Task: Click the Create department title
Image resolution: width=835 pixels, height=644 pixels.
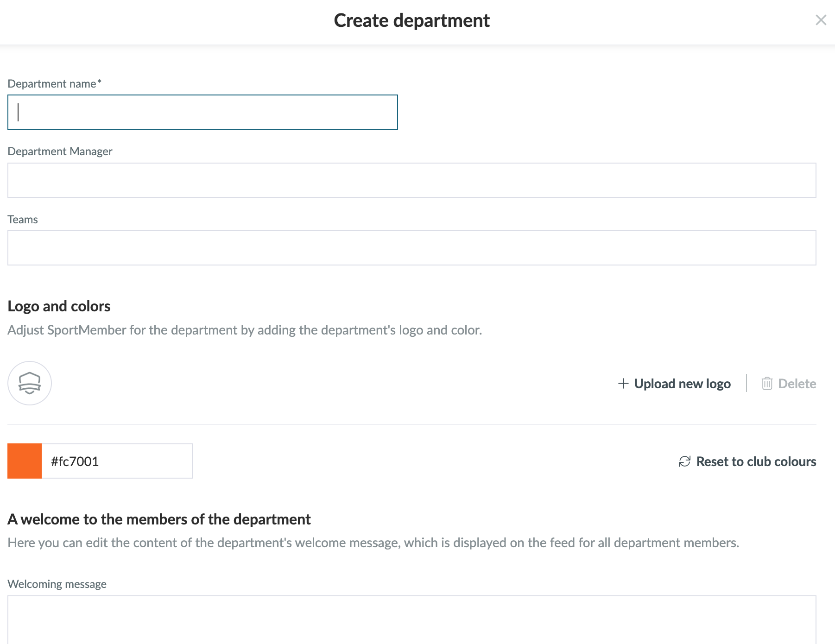Action: click(x=411, y=20)
